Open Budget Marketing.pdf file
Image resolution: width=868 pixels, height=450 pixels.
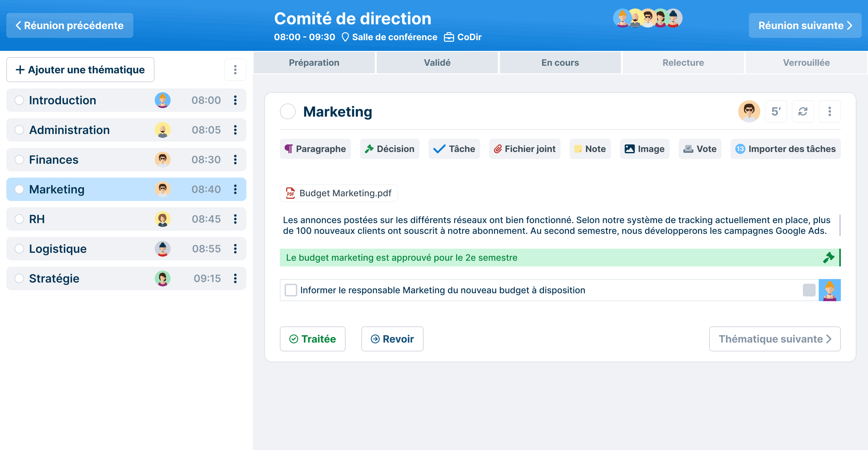(338, 193)
